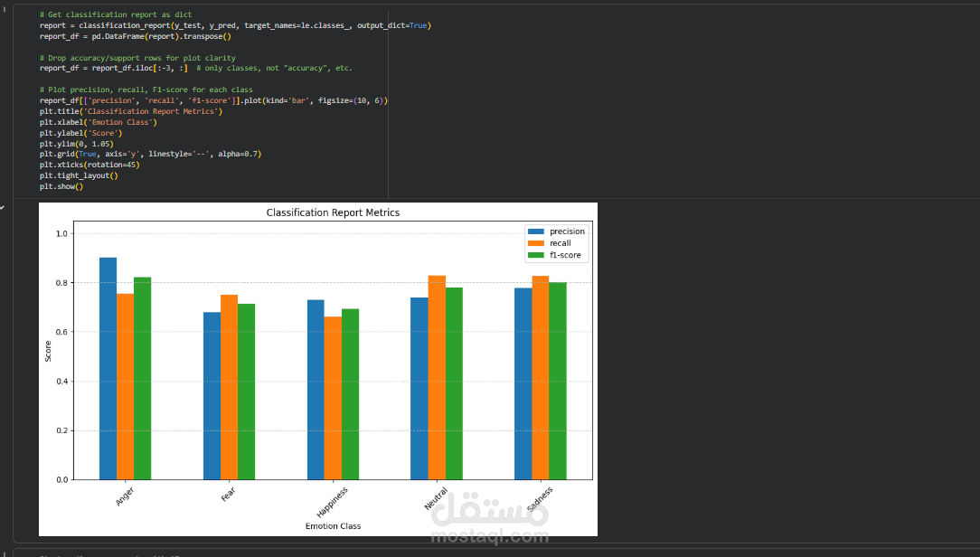Screen dimensions: 980x557
Task: Click the chart title 'Classification Report Metrics'
Action: click(x=333, y=212)
